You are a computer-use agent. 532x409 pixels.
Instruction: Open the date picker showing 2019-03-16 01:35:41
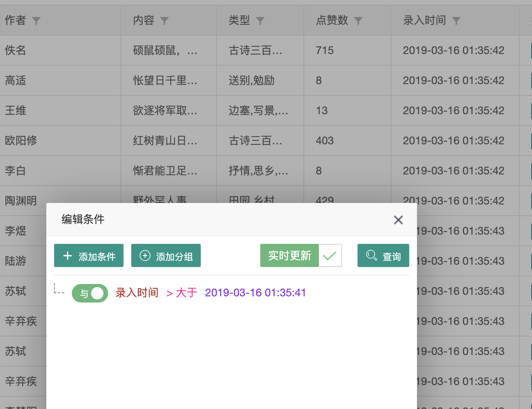(x=255, y=293)
